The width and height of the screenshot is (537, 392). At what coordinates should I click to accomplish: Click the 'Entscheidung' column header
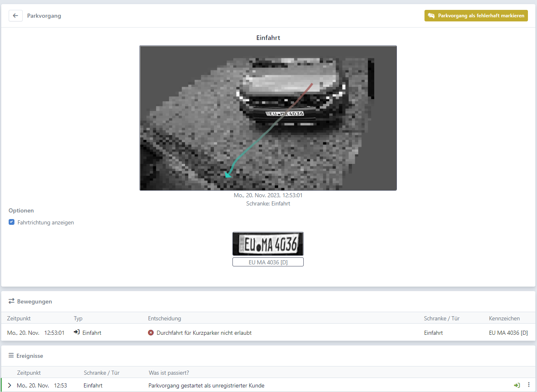click(x=164, y=318)
